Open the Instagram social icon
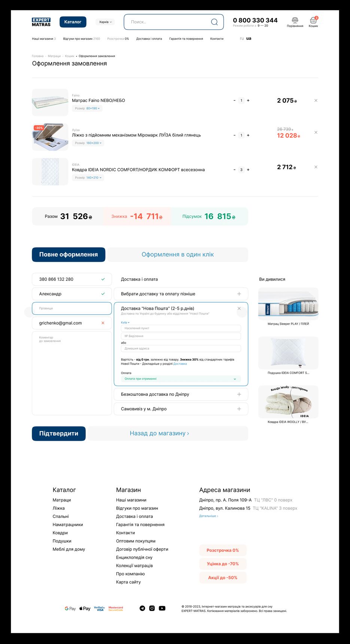Screen dimensions: 350x644 pyautogui.click(x=152, y=608)
